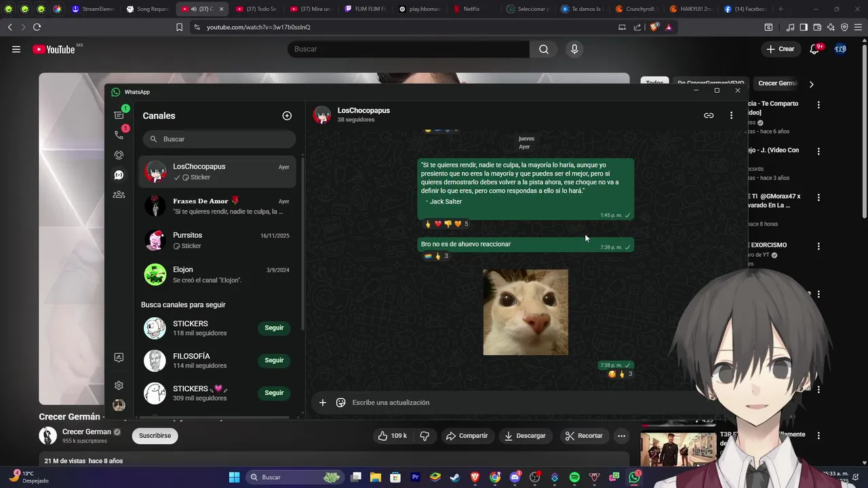This screenshot has height=488, width=868.
Task: Open reactions under 'Bro no es de ahuevo' message
Action: (436, 256)
